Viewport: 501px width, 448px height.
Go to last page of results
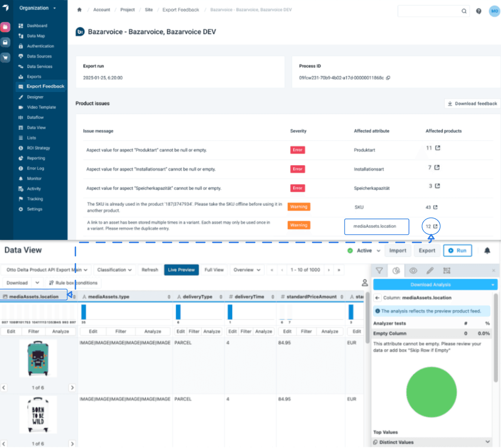pos(339,270)
